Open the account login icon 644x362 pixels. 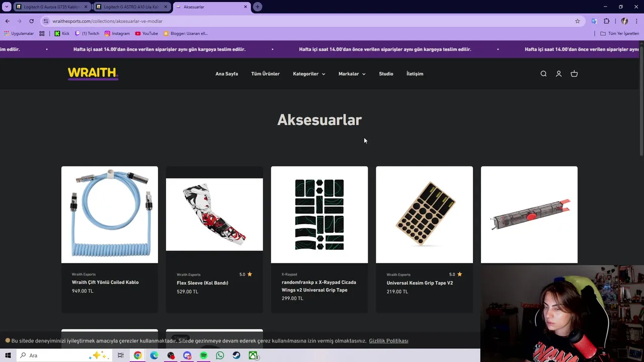[x=558, y=74]
